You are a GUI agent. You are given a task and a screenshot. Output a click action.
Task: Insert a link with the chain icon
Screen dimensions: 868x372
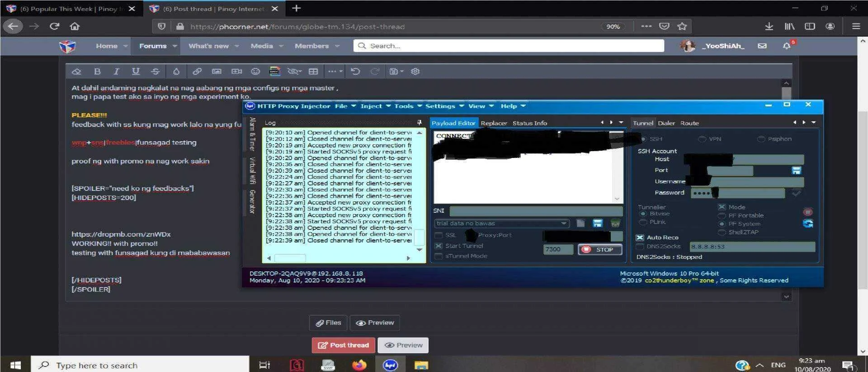pos(197,72)
